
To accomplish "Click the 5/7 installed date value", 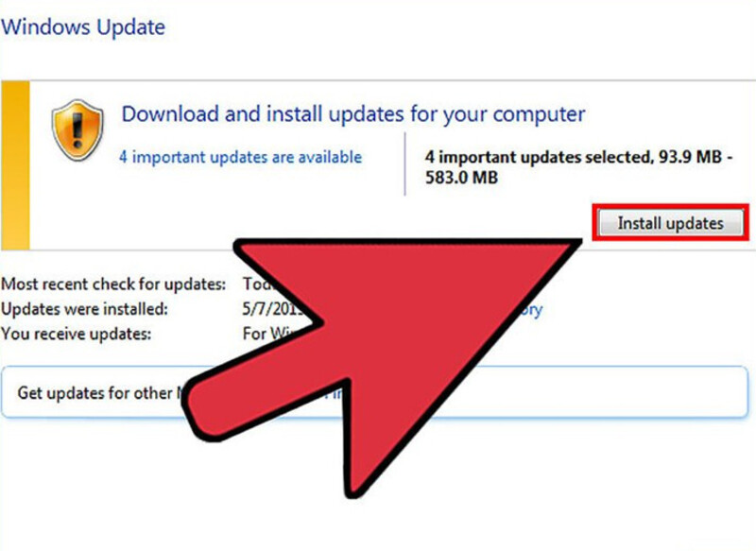I will 272,308.
